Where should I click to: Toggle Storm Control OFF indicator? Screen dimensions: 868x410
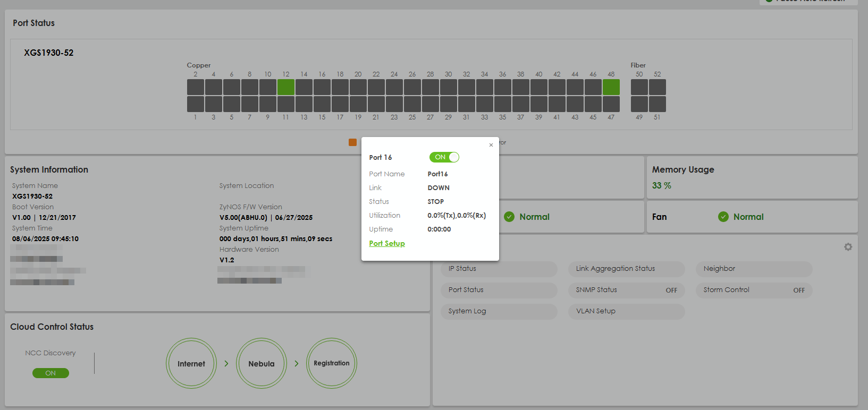799,291
